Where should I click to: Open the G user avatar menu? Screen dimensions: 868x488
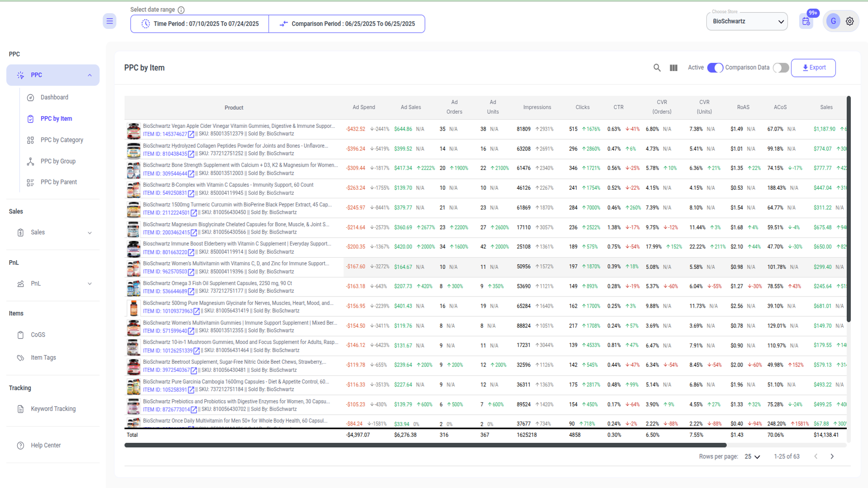point(833,21)
